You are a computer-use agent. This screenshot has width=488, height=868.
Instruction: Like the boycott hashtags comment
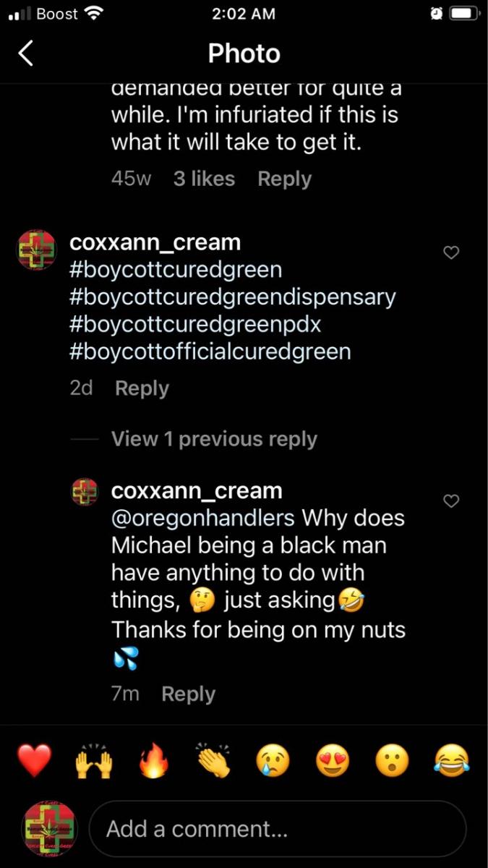click(451, 252)
